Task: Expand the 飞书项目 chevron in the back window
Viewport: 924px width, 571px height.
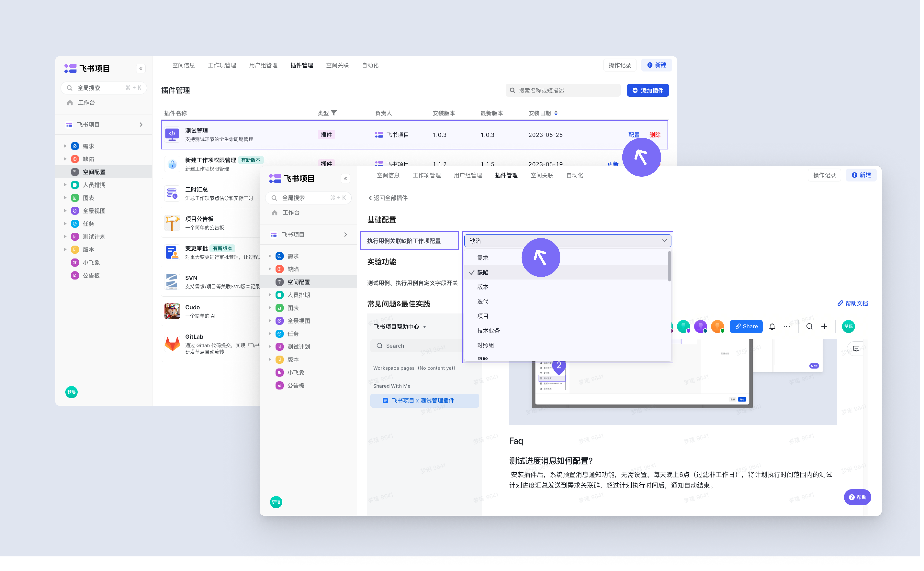Action: point(141,125)
